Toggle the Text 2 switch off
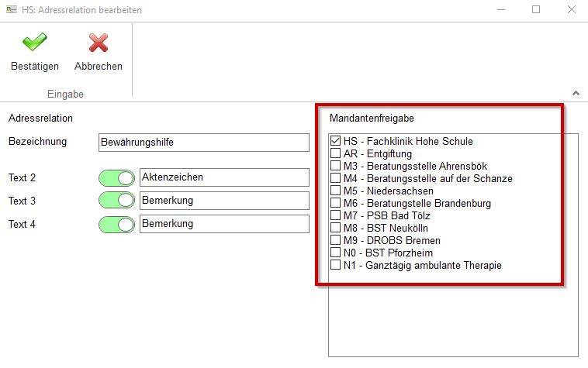Image resolution: width=588 pixels, height=368 pixels. tap(117, 178)
